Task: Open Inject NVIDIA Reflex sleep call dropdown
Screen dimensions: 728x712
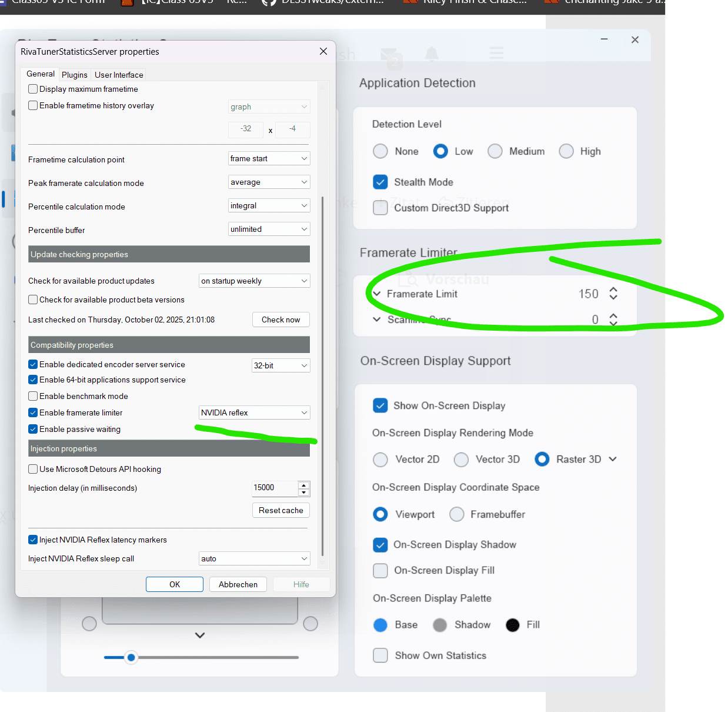Action: (x=254, y=558)
